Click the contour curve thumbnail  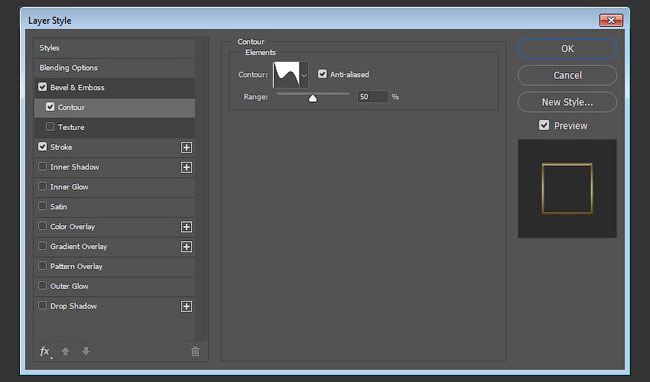click(x=286, y=75)
